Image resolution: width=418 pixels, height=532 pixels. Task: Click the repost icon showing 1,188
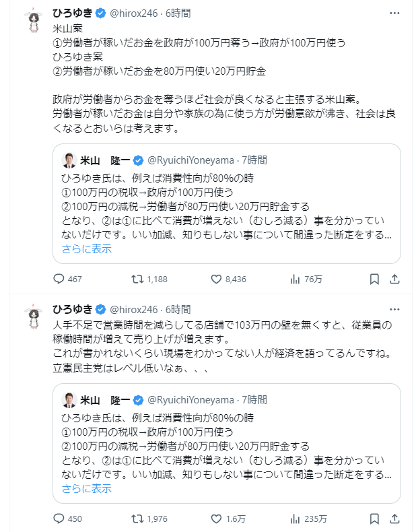pos(137,279)
